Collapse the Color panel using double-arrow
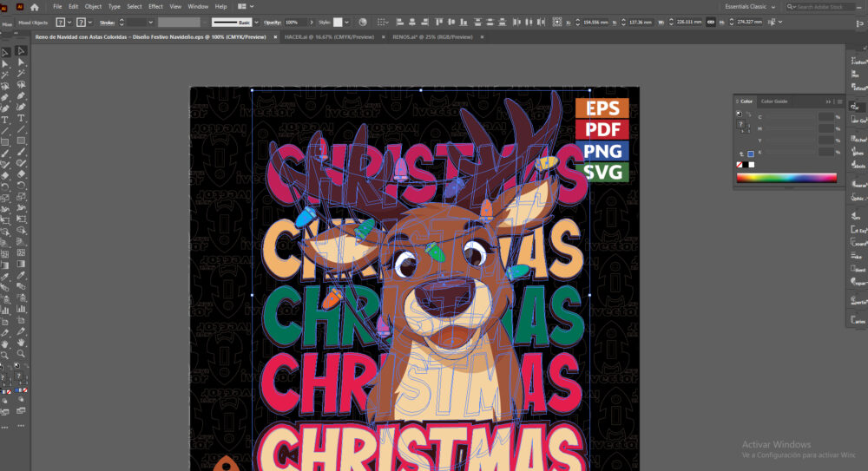The image size is (868, 471). click(828, 101)
